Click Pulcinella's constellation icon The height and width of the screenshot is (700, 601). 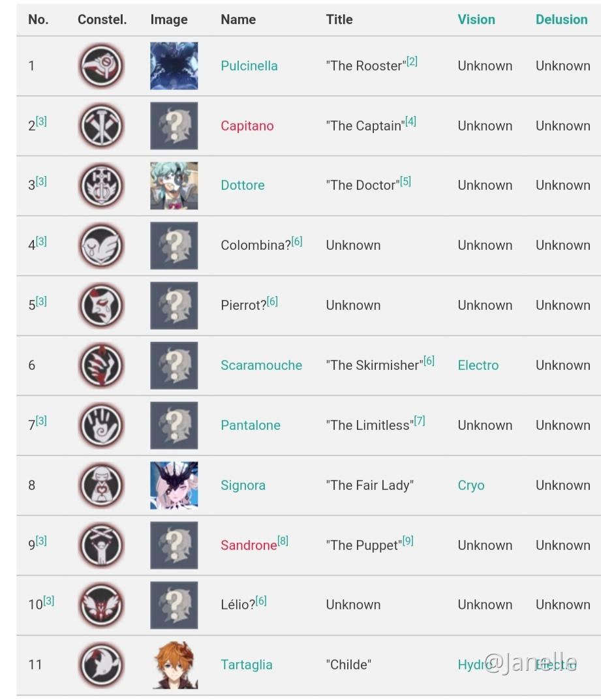[x=101, y=66]
